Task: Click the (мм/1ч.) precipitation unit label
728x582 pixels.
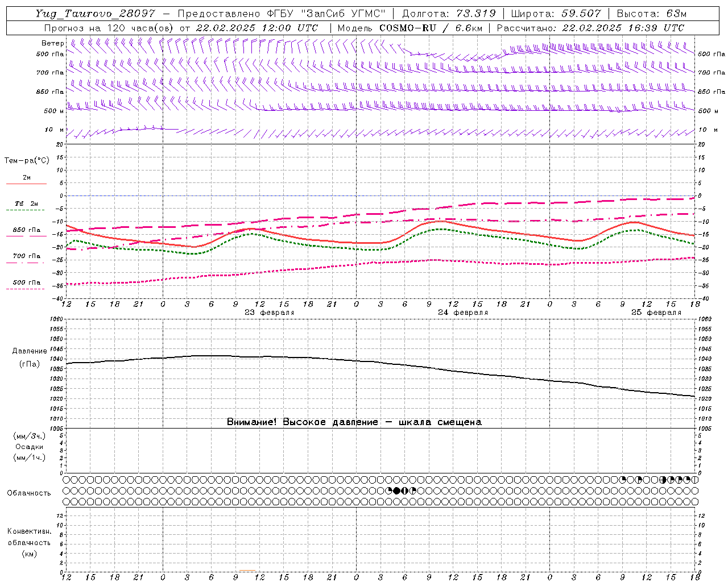Action: (29, 458)
